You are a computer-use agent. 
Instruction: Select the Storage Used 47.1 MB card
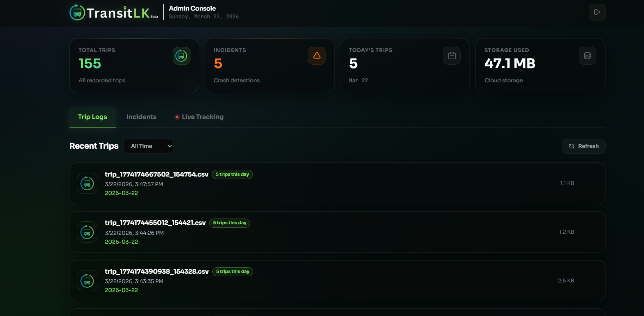point(540,66)
